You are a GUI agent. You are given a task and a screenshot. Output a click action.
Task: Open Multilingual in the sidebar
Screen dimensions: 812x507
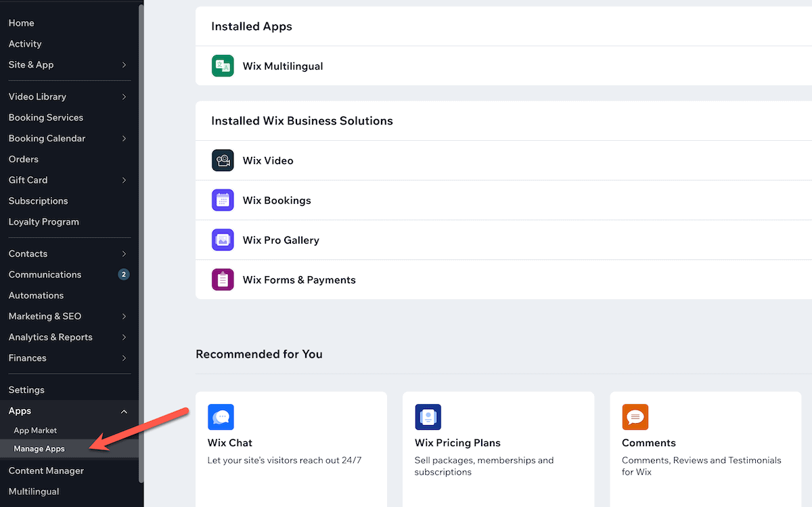point(34,491)
